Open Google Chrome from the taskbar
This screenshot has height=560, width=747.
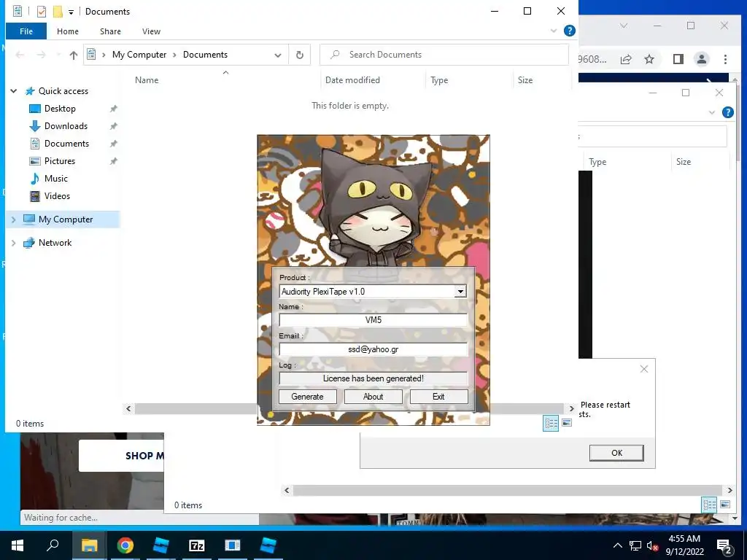click(125, 545)
